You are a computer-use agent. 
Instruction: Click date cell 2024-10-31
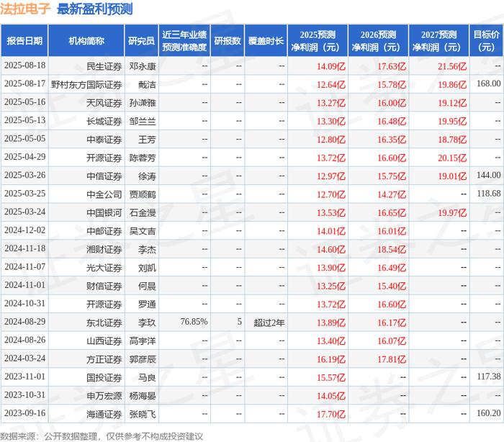(24, 304)
